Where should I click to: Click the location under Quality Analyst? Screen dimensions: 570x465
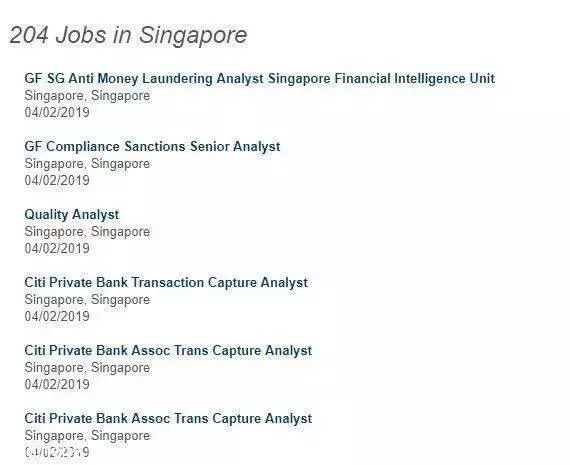[x=87, y=232]
